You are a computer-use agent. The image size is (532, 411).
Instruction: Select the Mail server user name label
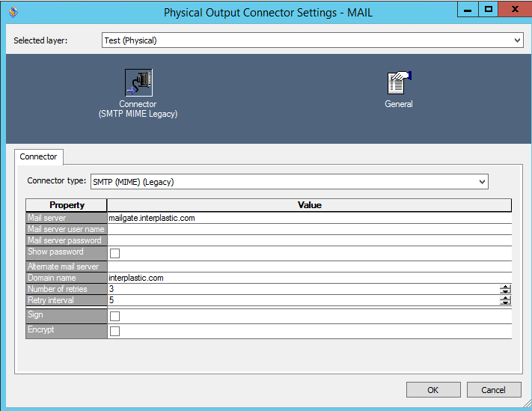pos(67,229)
